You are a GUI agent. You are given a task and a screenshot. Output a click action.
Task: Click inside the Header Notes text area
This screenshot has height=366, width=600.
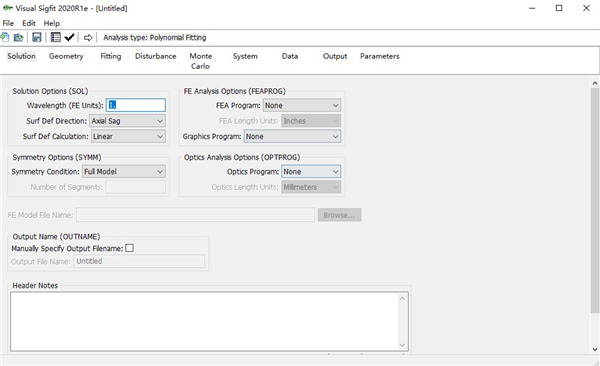pos(205,321)
